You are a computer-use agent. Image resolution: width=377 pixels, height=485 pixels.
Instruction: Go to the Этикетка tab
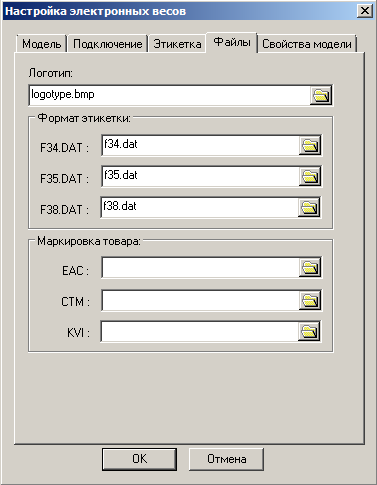177,44
